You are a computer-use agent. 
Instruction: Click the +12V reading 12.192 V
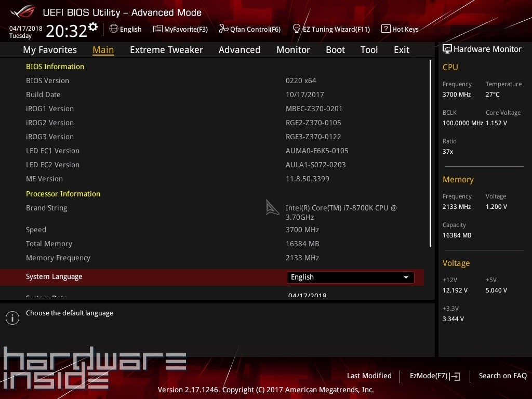[x=455, y=290]
